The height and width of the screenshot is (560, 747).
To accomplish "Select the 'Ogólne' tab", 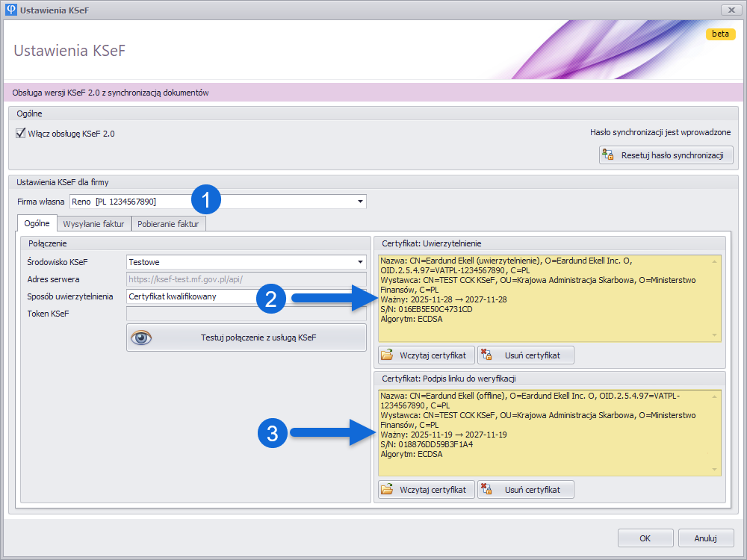I will (x=37, y=223).
